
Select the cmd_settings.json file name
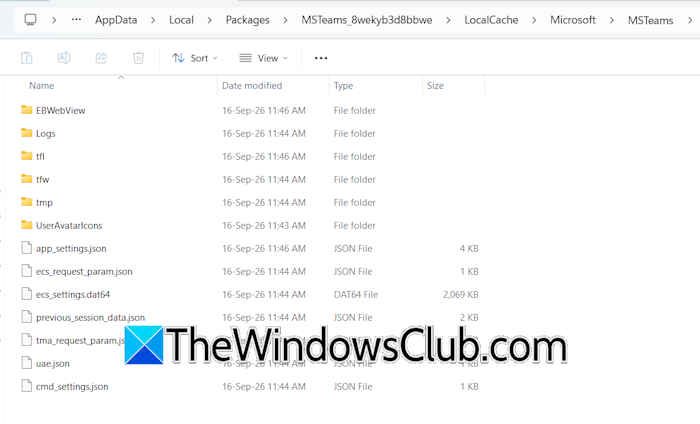[x=72, y=387]
